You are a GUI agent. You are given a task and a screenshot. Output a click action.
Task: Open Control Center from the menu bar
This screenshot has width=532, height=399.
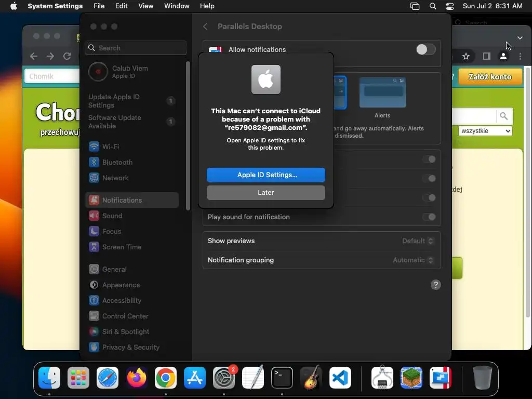pyautogui.click(x=450, y=6)
